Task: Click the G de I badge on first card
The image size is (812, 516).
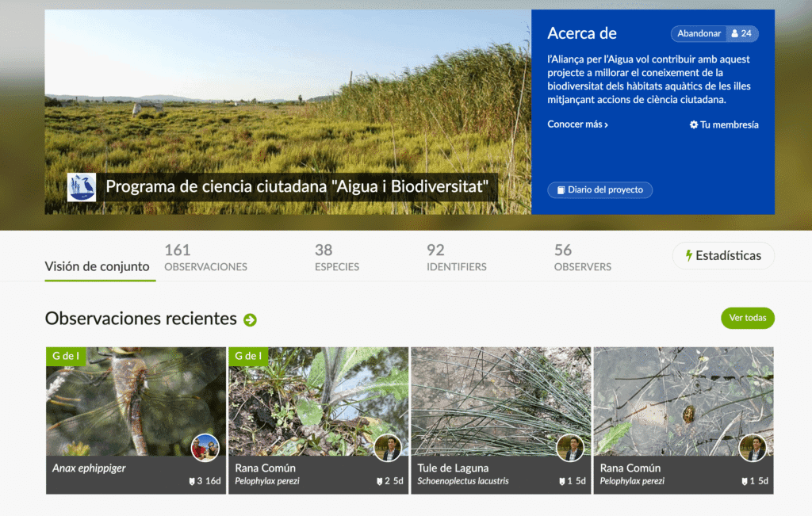Action: [65, 357]
